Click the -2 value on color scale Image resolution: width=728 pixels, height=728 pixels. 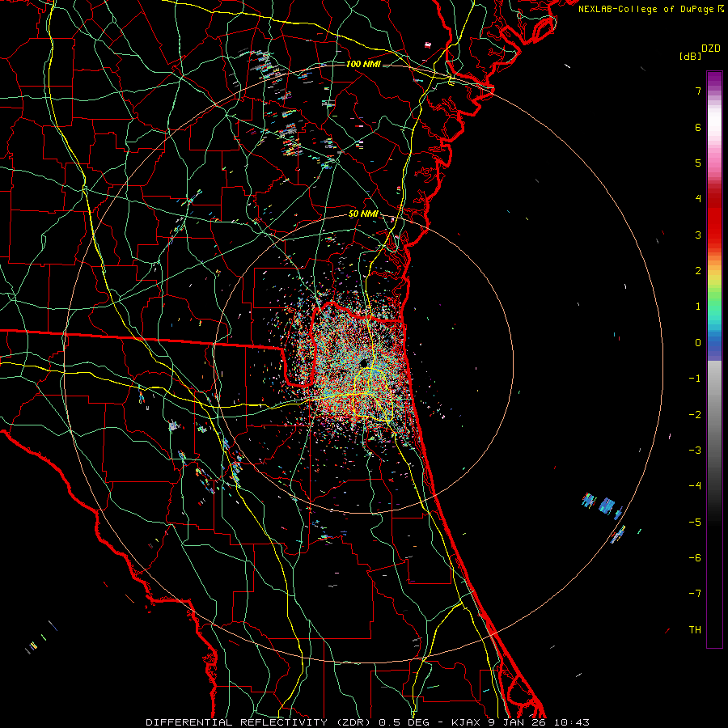695,415
